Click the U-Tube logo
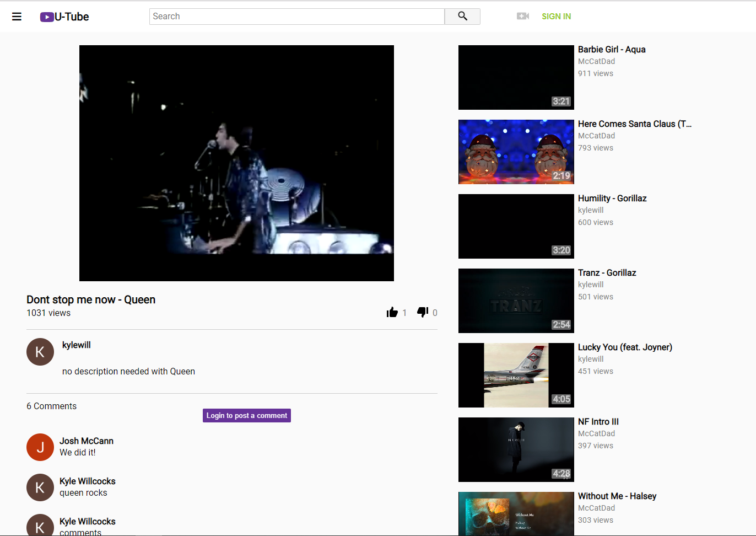 point(64,17)
